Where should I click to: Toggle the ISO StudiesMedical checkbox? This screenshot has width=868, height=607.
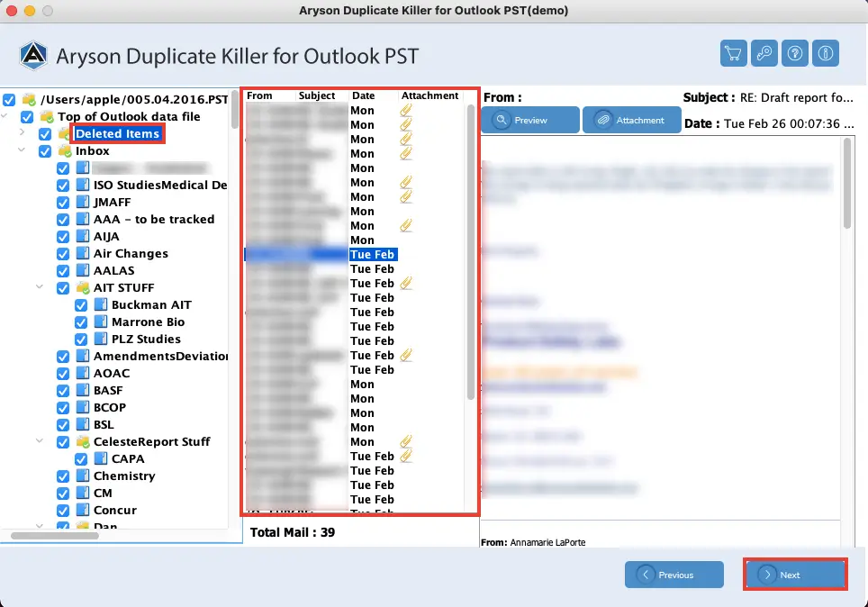tap(63, 186)
